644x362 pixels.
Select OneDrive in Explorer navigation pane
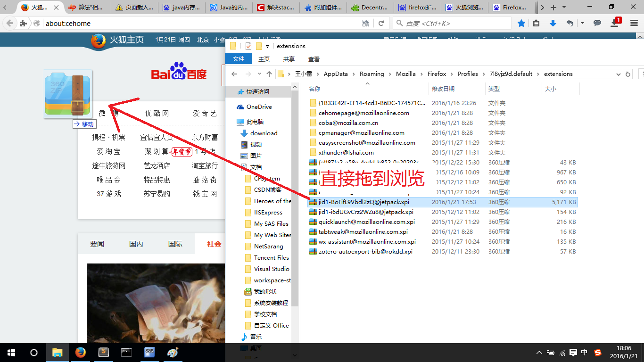[259, 107]
